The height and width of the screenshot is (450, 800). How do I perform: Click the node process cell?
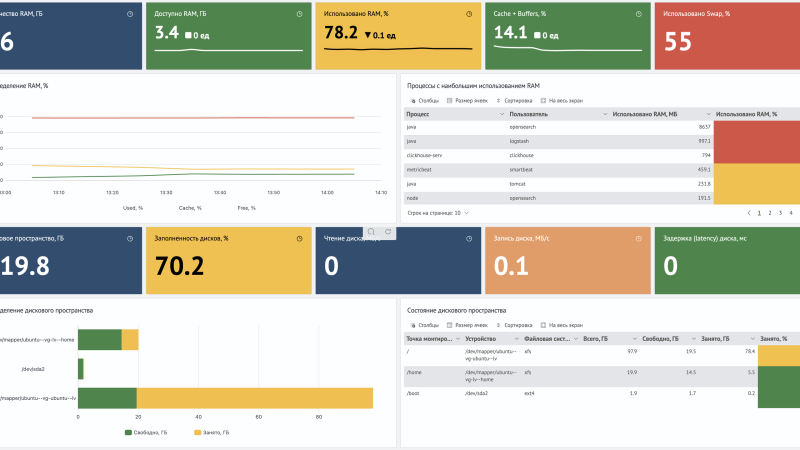tap(455, 198)
